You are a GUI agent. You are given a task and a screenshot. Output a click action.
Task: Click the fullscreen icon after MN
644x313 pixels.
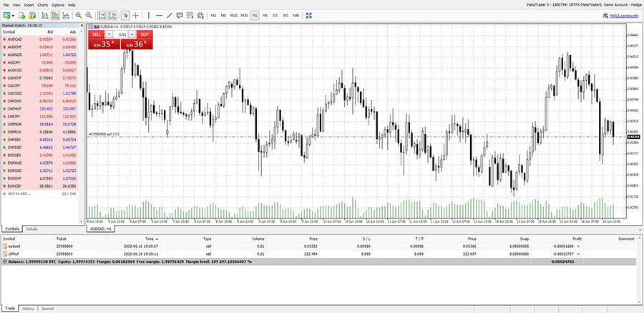coord(308,15)
